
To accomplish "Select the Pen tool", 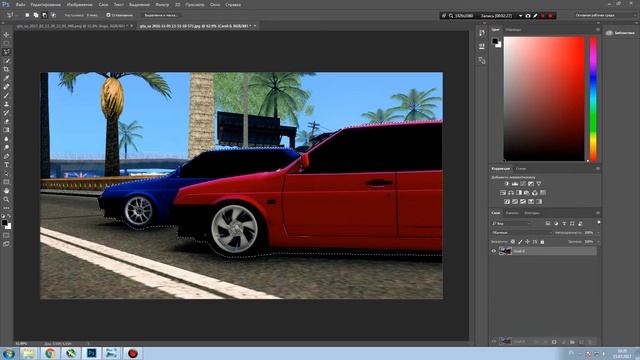I will point(7,156).
